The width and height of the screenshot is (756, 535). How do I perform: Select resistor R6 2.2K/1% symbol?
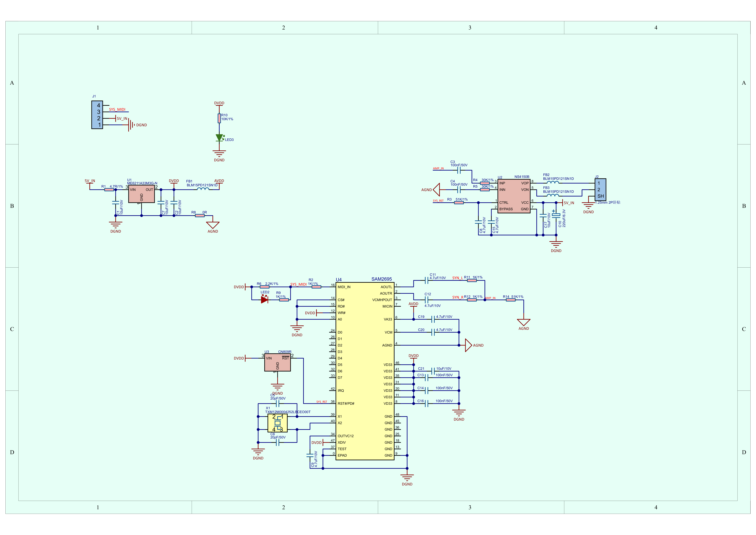tap(264, 287)
